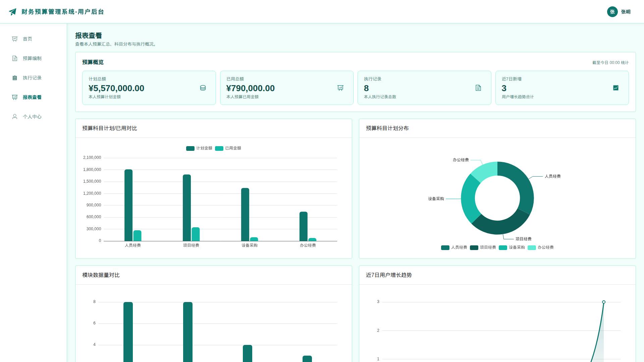Image resolution: width=644 pixels, height=362 pixels.
Task: Click the 报表查看 sidebar icon
Action: 15,97
